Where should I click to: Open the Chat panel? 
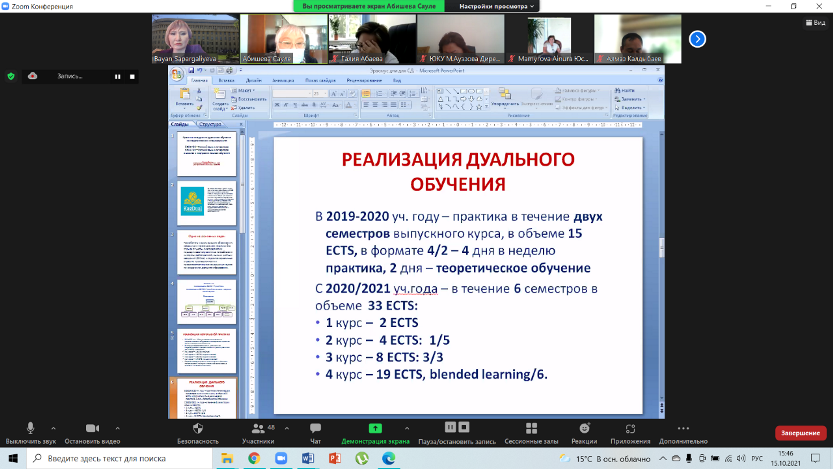[x=315, y=427]
